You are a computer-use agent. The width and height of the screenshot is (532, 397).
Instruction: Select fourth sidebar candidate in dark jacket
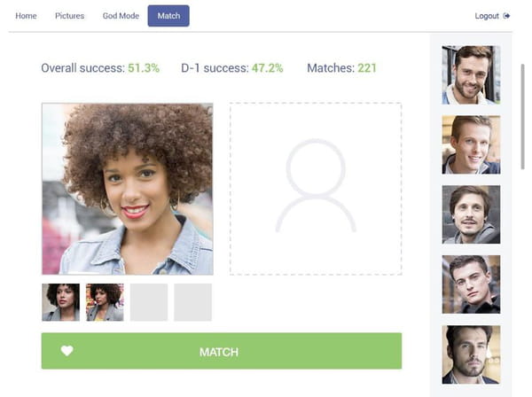pos(471,284)
